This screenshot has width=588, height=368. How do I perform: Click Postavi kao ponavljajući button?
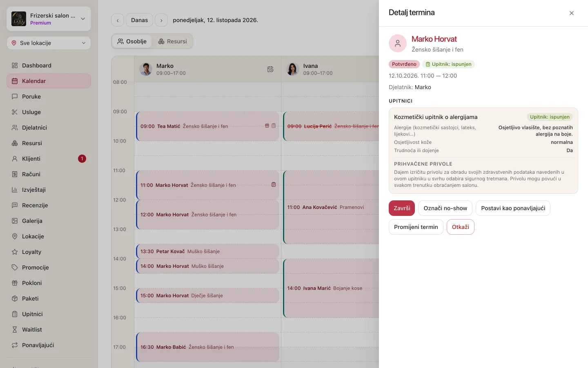[x=513, y=208]
